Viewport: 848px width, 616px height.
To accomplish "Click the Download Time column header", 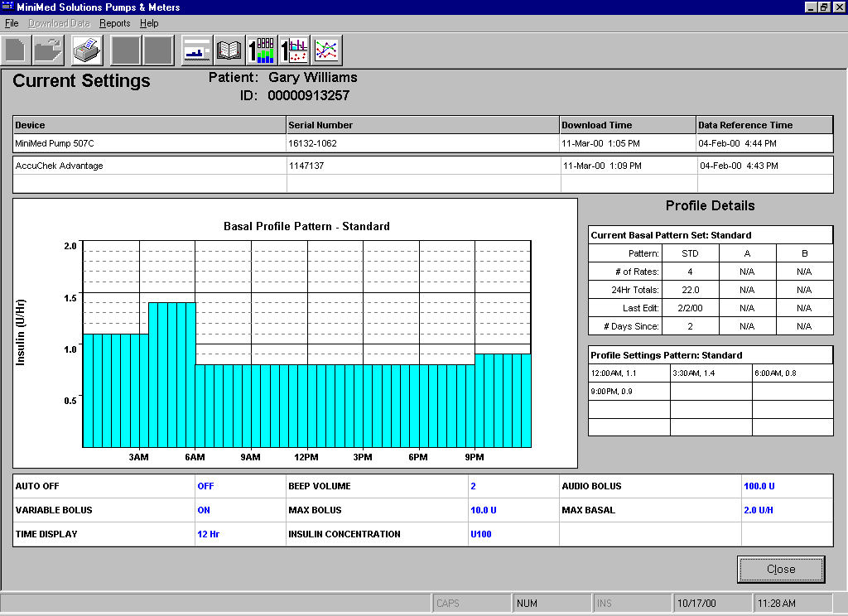I will click(x=628, y=125).
